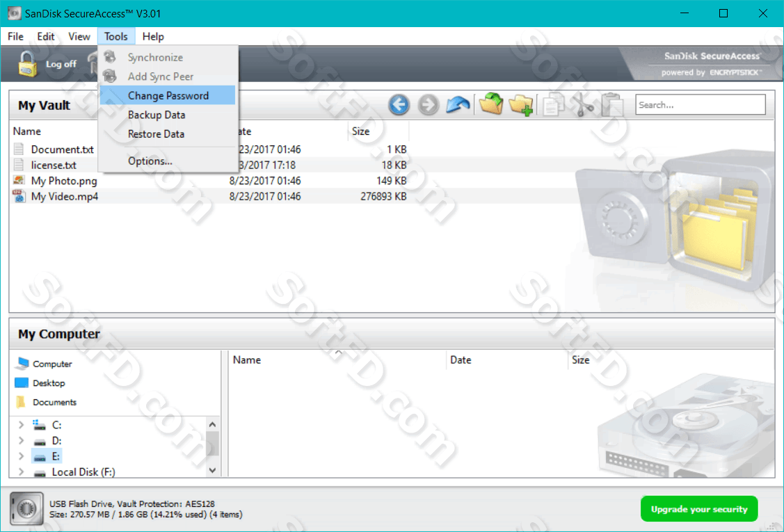The width and height of the screenshot is (784, 532).
Task: Open the File menu
Action: (x=15, y=36)
